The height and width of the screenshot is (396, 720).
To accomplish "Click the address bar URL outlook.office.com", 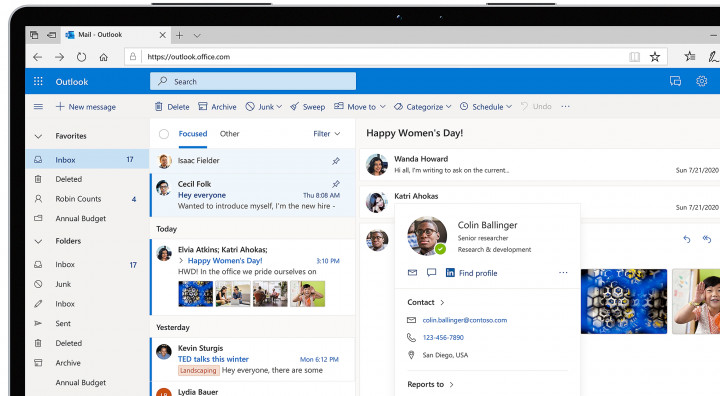I will click(x=189, y=57).
